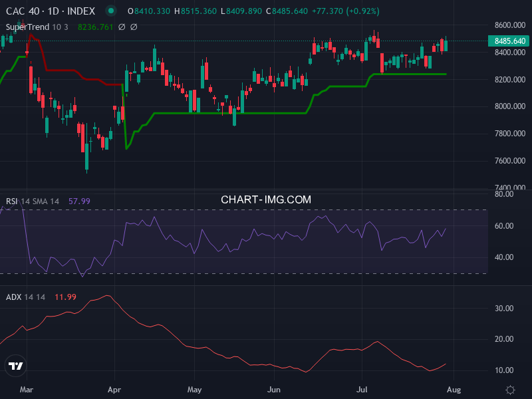Click the green market status dot
This screenshot has width=532, height=399.
coord(110,11)
